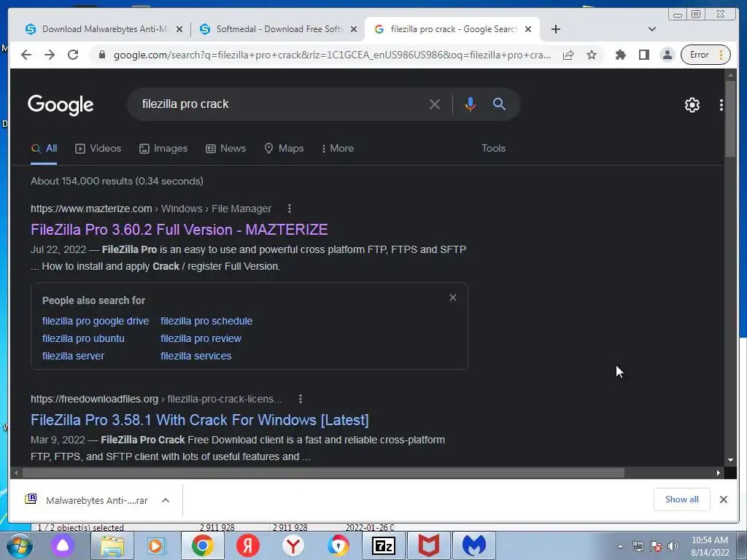Close the downloads bar
The width and height of the screenshot is (747, 560).
723,499
